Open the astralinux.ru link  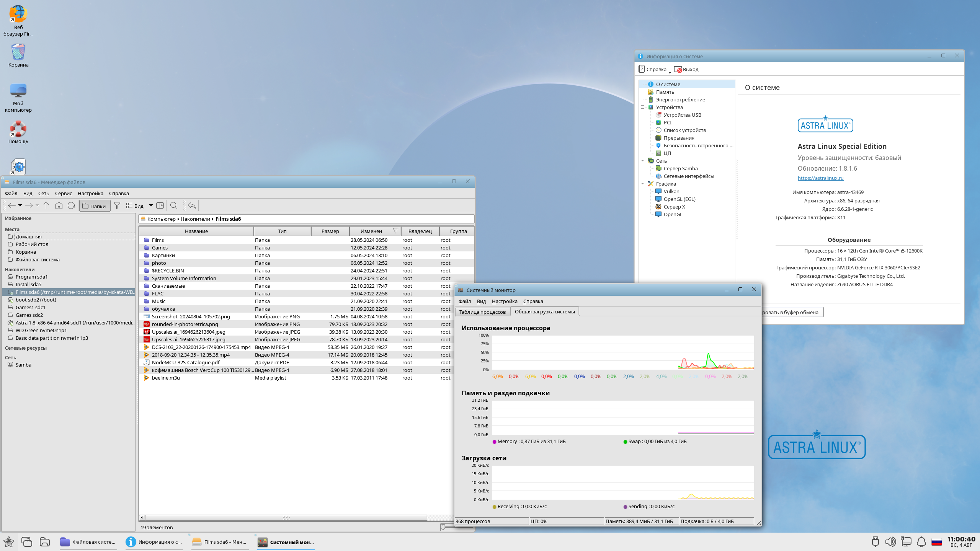[x=820, y=178]
